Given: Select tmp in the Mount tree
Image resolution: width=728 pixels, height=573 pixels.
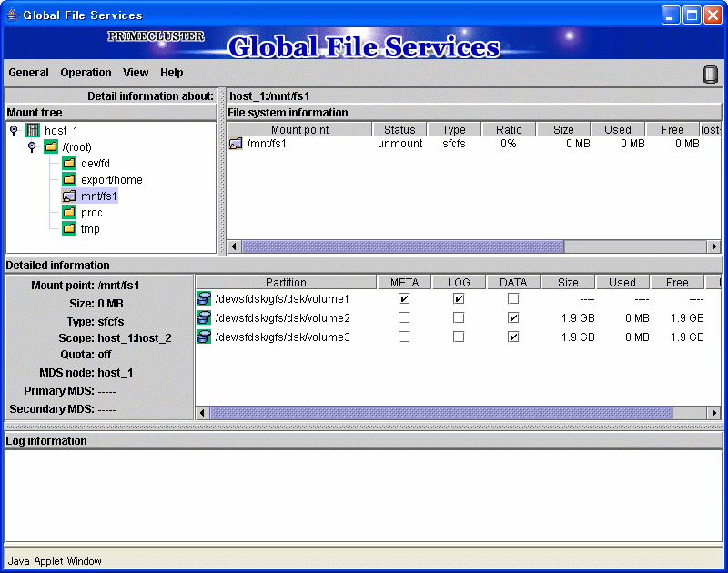Looking at the screenshot, I should pos(90,228).
